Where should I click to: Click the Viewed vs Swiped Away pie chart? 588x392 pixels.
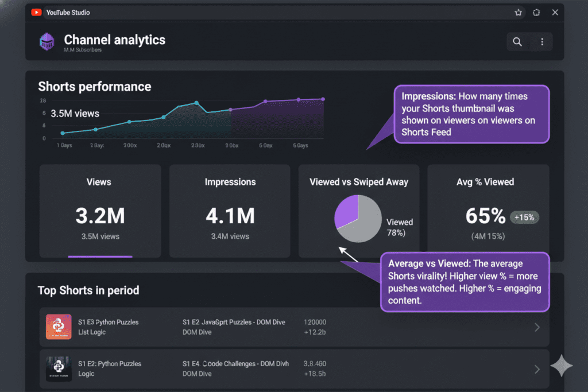[358, 218]
